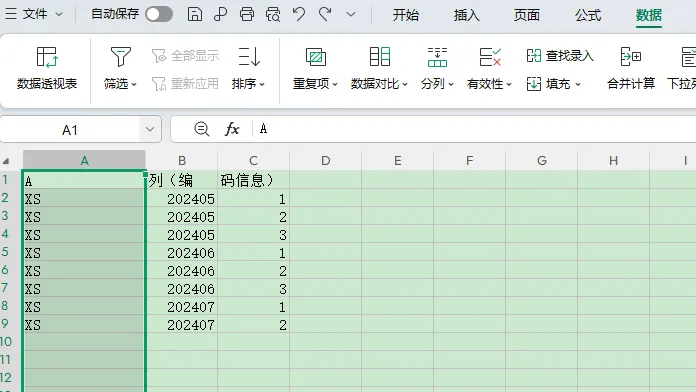Click cell C6 with value 2

click(x=253, y=270)
